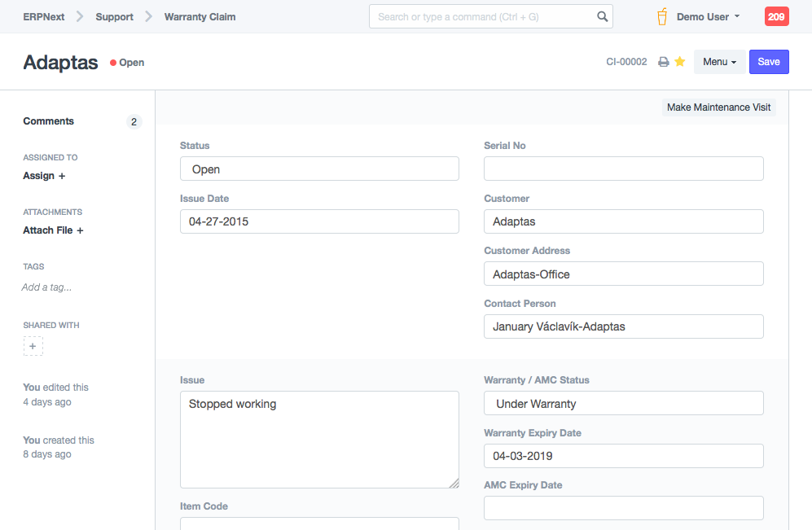Expand the Demo User menu
812x530 pixels.
click(708, 16)
